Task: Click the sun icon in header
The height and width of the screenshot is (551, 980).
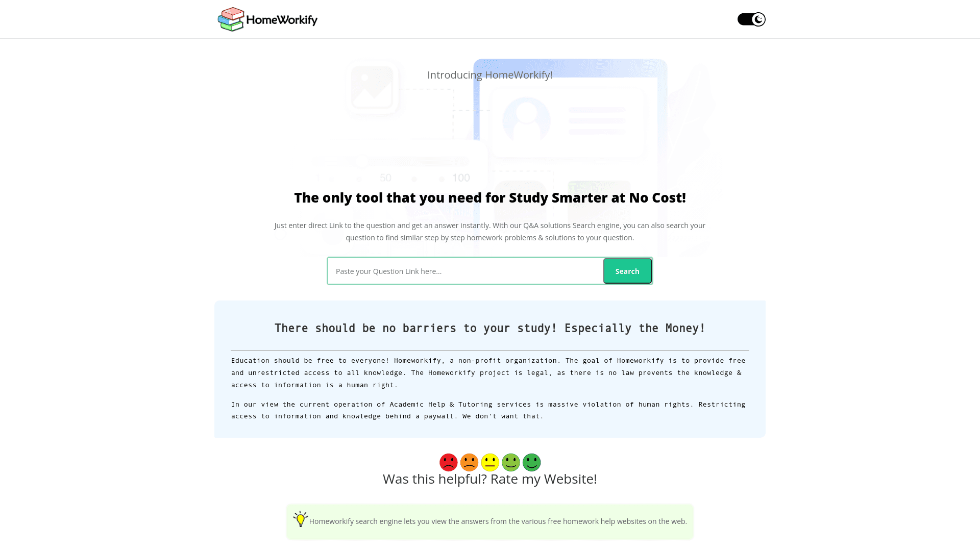Action: click(744, 19)
